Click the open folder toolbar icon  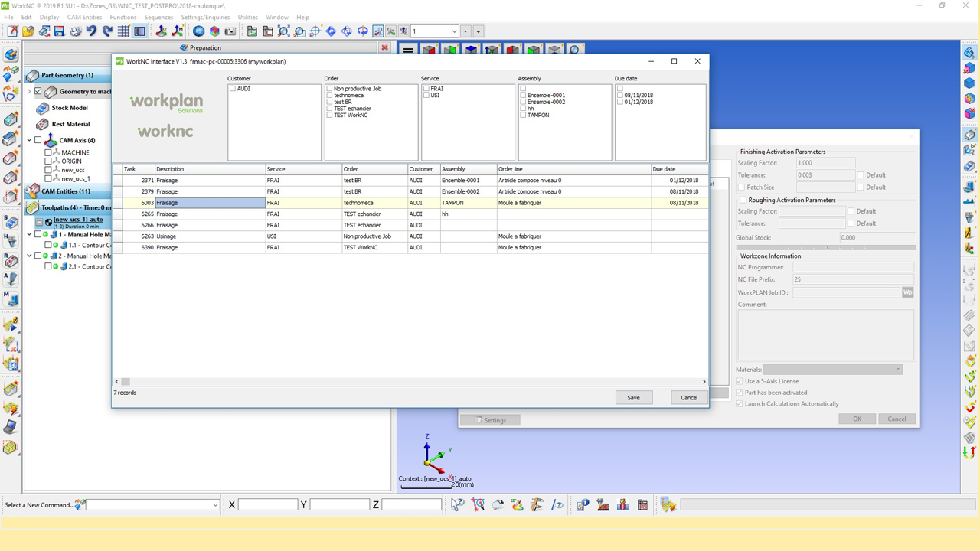tap(28, 31)
